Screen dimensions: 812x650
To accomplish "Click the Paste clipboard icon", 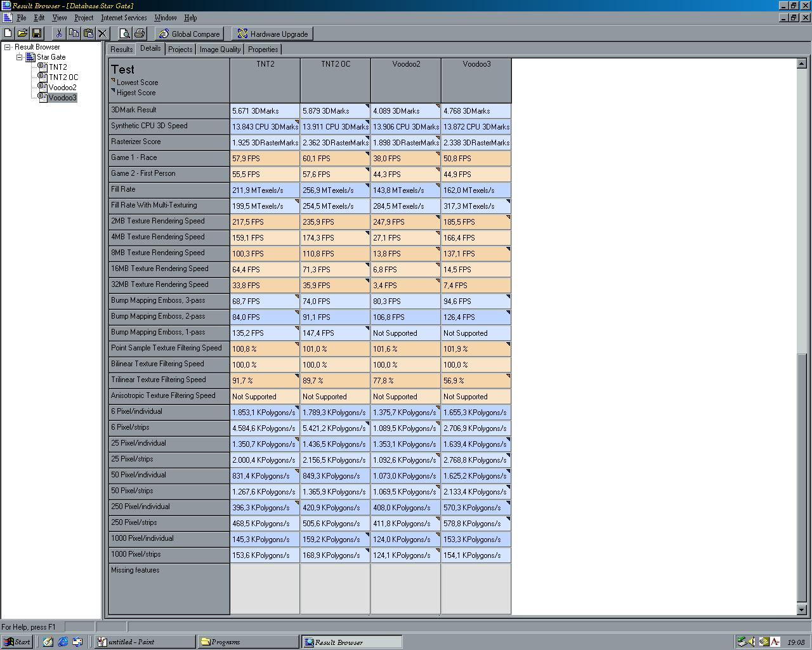I will click(x=88, y=34).
